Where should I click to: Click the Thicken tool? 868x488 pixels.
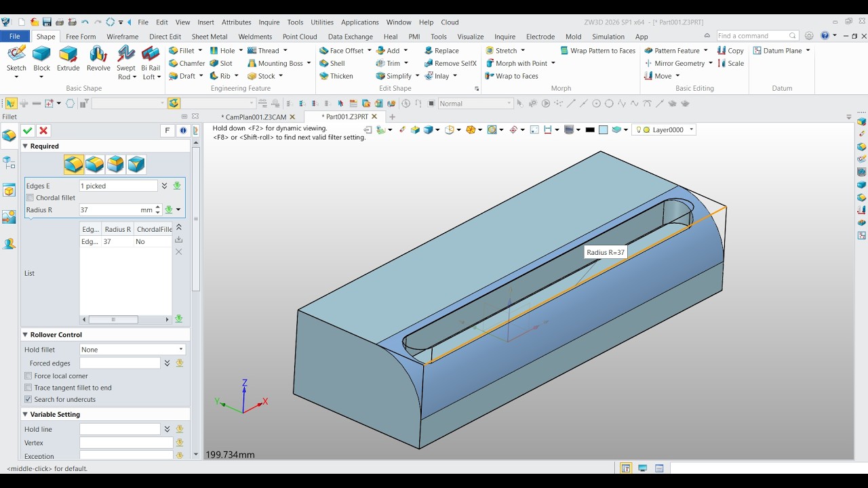tap(336, 76)
